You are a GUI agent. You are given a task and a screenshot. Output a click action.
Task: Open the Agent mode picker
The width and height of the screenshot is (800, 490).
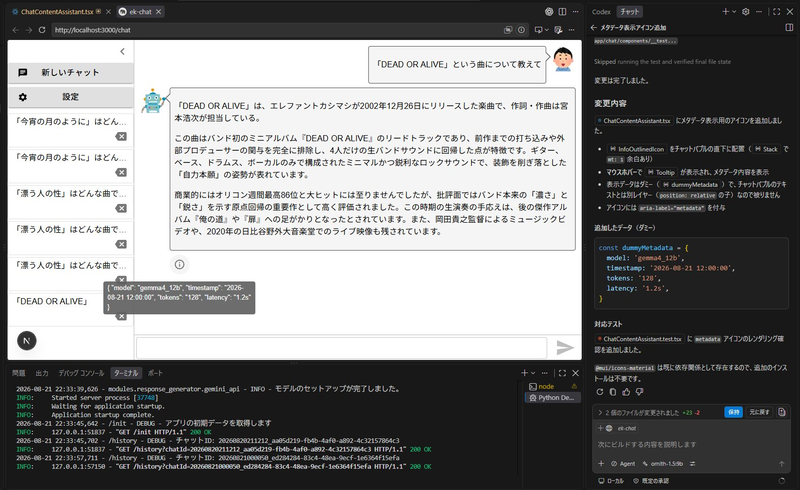623,463
